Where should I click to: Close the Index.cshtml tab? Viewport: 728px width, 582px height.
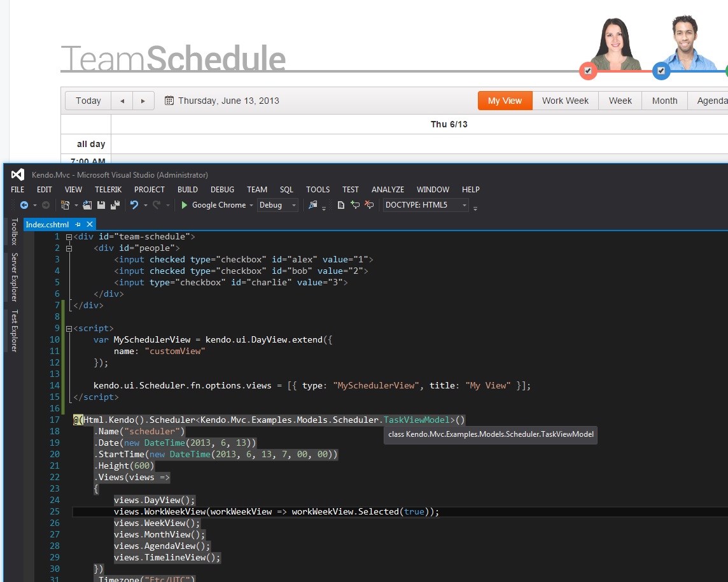tap(90, 224)
